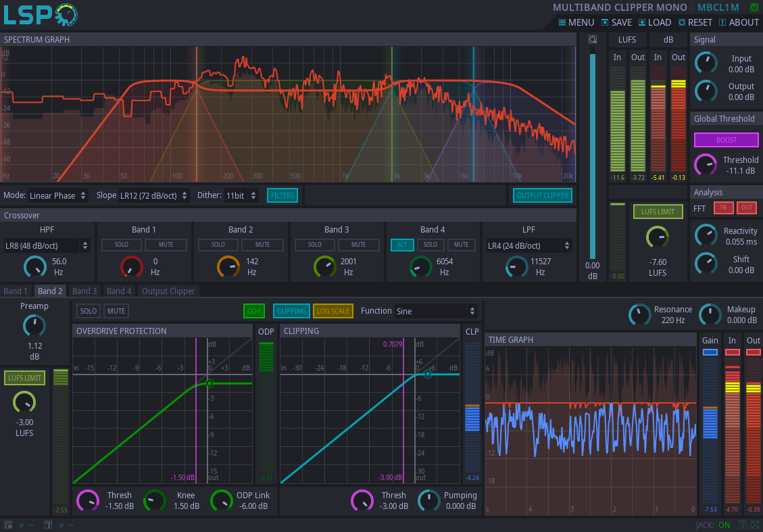763x532 pixels.
Task: Toggle the FILTERS button
Action: pyautogui.click(x=282, y=195)
